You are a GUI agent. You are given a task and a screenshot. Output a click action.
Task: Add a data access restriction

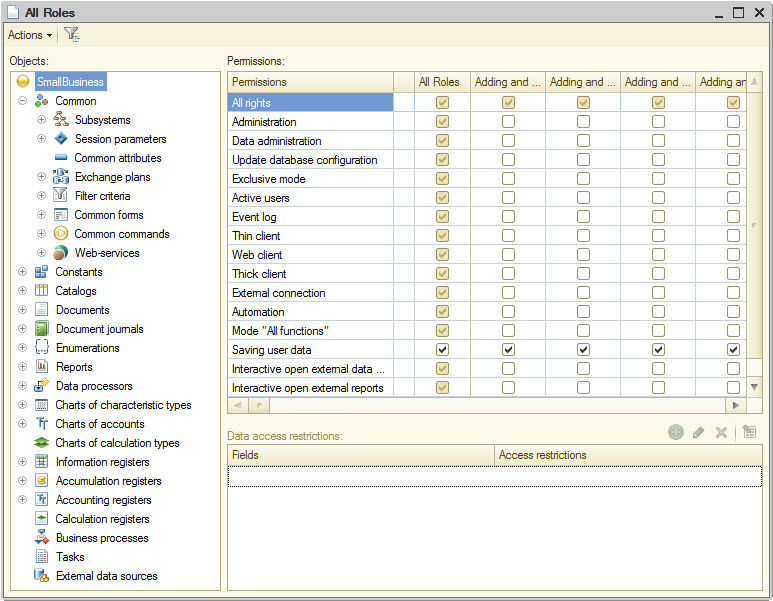click(675, 432)
